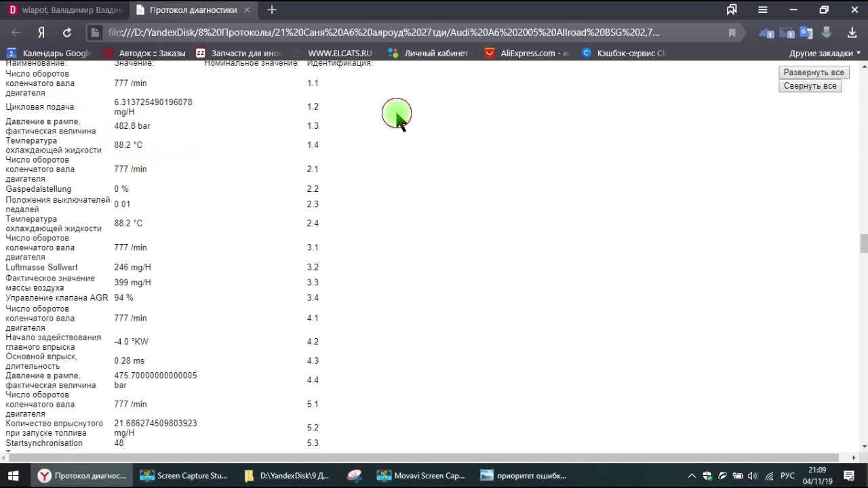Open the bookmarks collections icon in title bar
The height and width of the screenshot is (488, 868).
[732, 9]
